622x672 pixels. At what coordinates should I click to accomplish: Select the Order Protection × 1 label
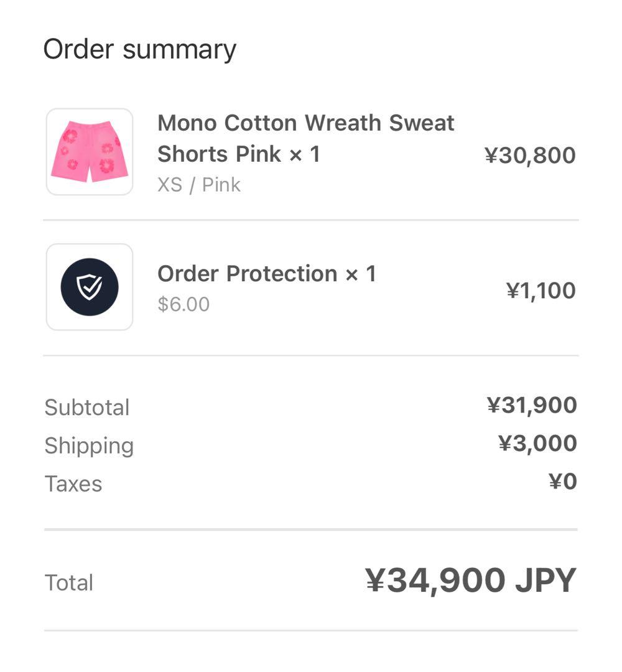(267, 274)
